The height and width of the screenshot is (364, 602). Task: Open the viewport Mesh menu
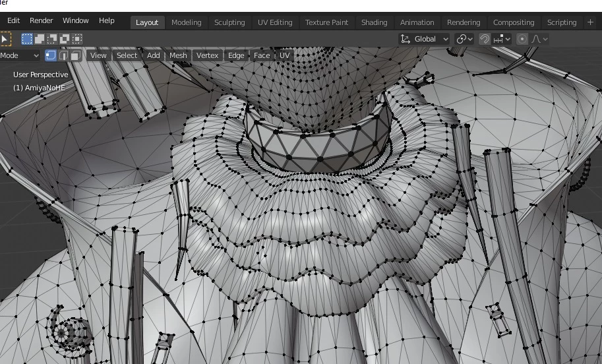coord(178,55)
